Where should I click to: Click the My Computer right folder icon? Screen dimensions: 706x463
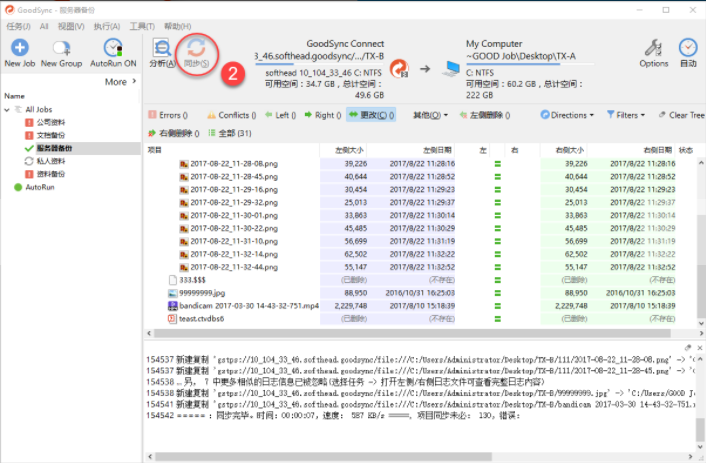click(451, 68)
